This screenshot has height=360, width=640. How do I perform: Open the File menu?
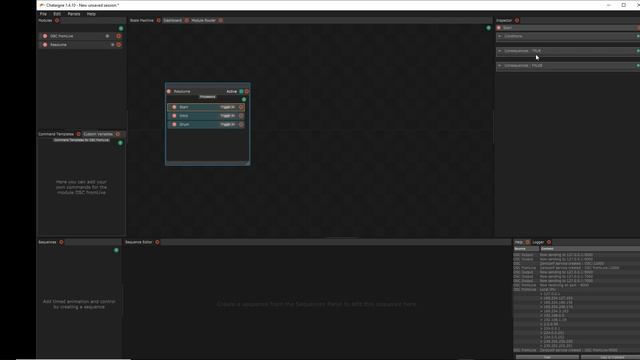coord(43,14)
